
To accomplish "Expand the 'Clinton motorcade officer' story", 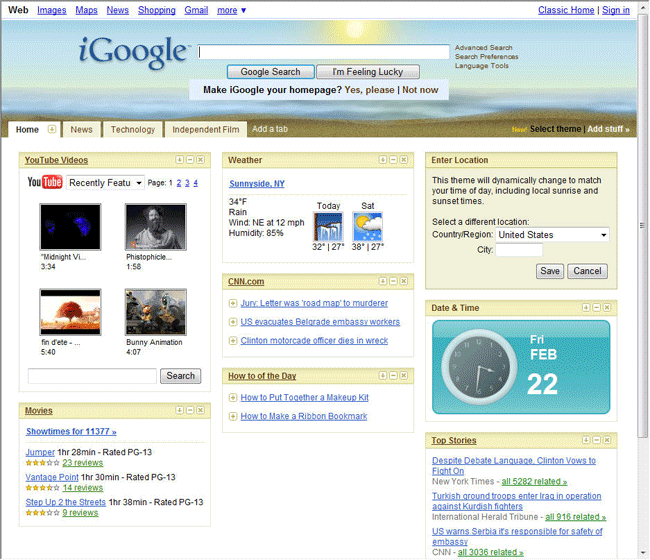I will pyautogui.click(x=233, y=341).
